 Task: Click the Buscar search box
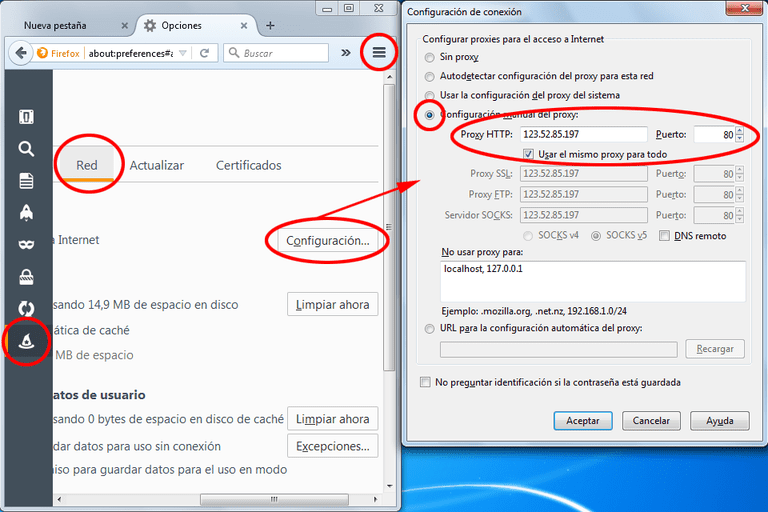pyautogui.click(x=276, y=53)
